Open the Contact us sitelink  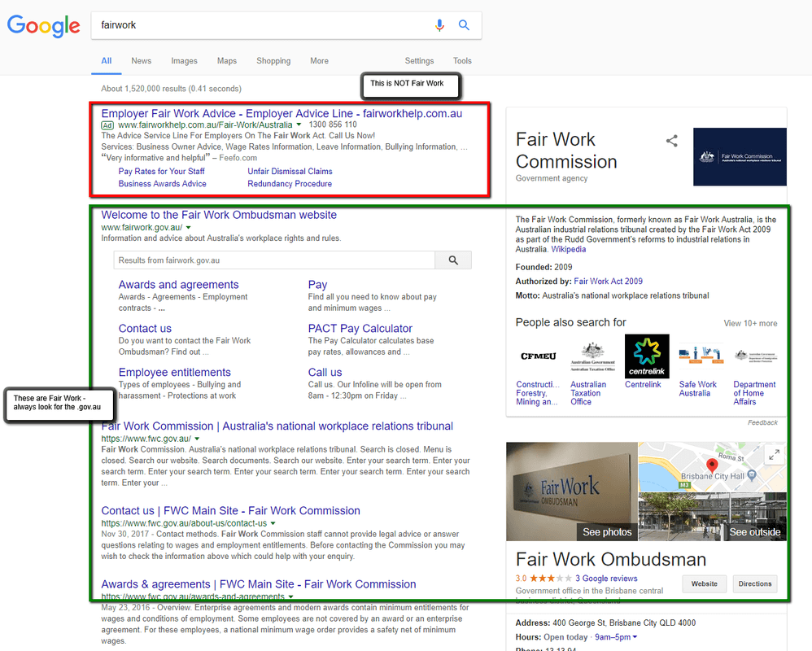point(145,329)
